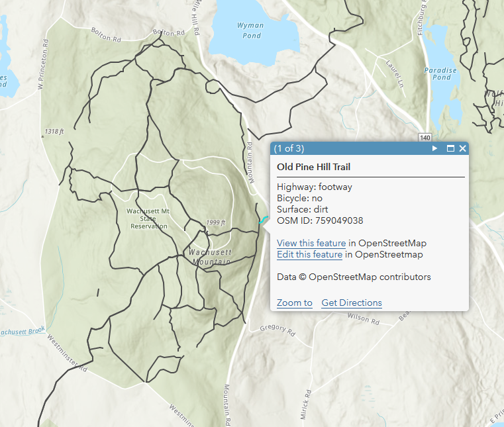504x427 pixels.
Task: Close the Old Pine Hill Trail popup
Action: tap(462, 148)
